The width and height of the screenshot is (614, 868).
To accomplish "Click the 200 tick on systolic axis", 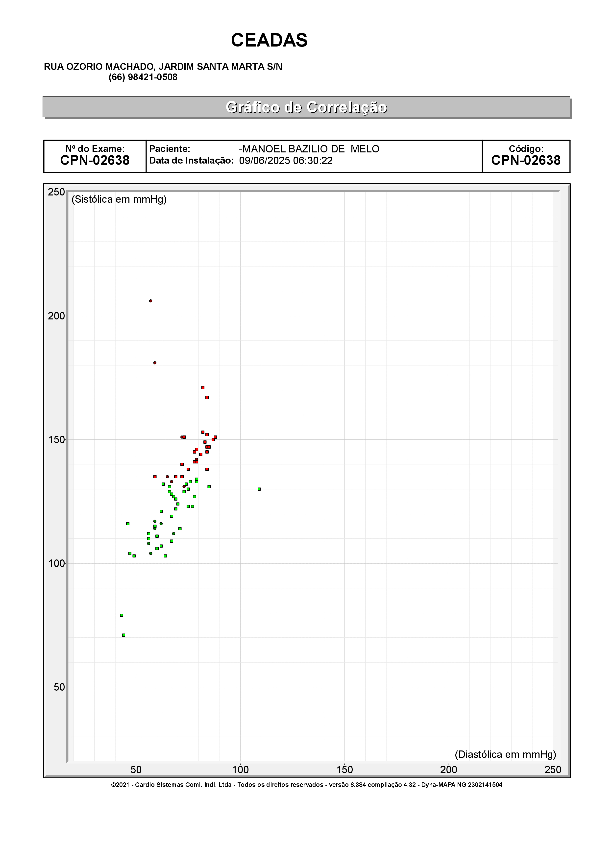I will [56, 316].
